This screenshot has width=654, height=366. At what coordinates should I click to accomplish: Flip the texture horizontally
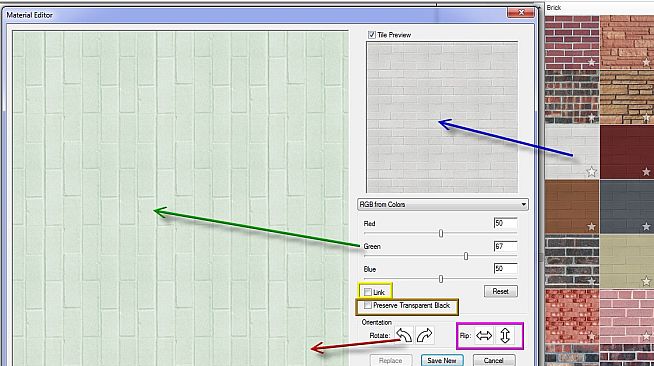(x=484, y=336)
